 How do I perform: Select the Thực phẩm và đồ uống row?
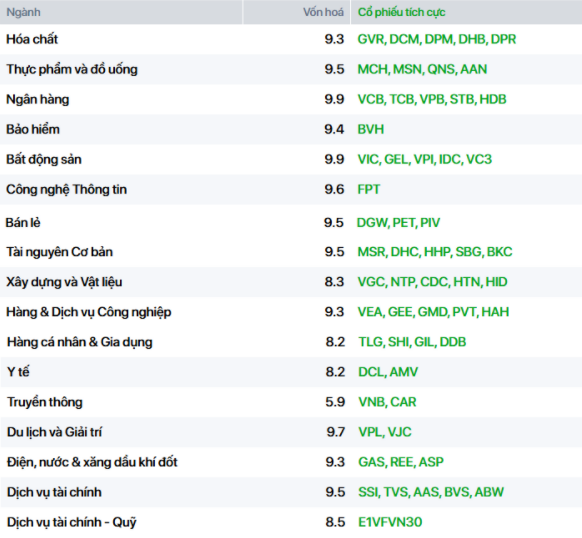coord(291,69)
